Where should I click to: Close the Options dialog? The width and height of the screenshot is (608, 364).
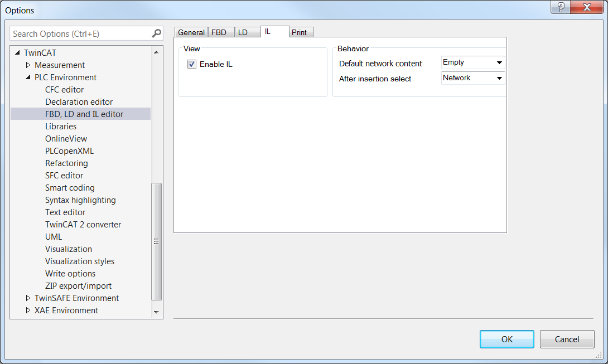tap(587, 7)
